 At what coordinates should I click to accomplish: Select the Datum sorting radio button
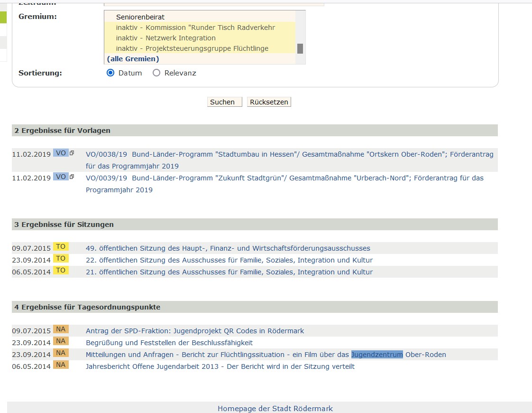[110, 73]
